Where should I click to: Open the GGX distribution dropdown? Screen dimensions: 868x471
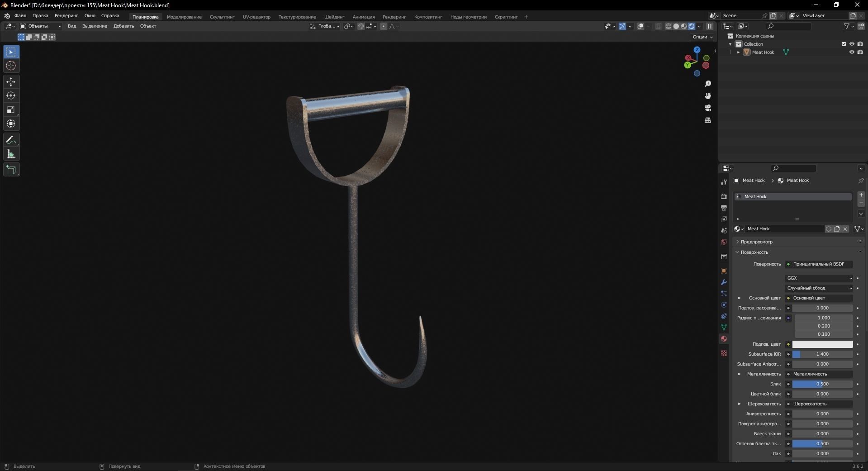(819, 278)
